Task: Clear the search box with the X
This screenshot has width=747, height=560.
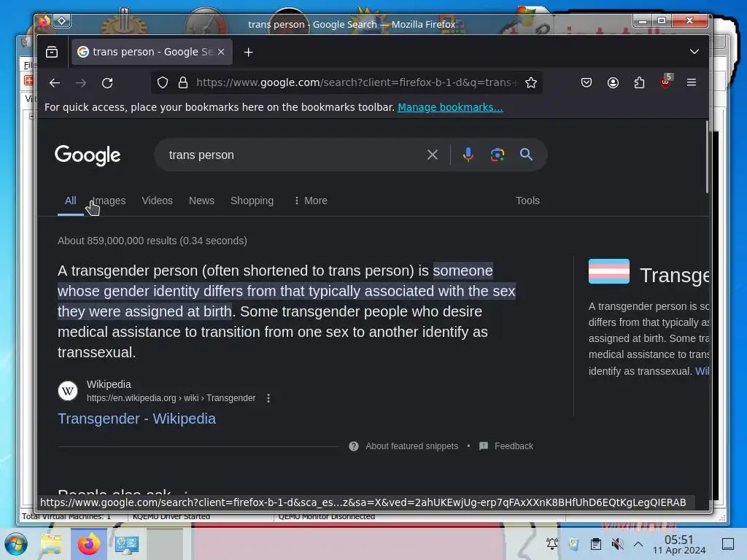Action: click(433, 155)
